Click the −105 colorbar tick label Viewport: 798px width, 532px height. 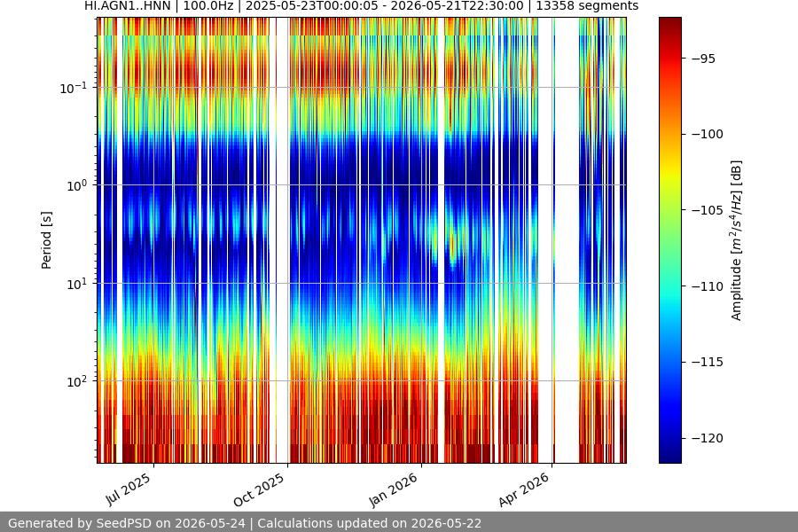click(707, 210)
